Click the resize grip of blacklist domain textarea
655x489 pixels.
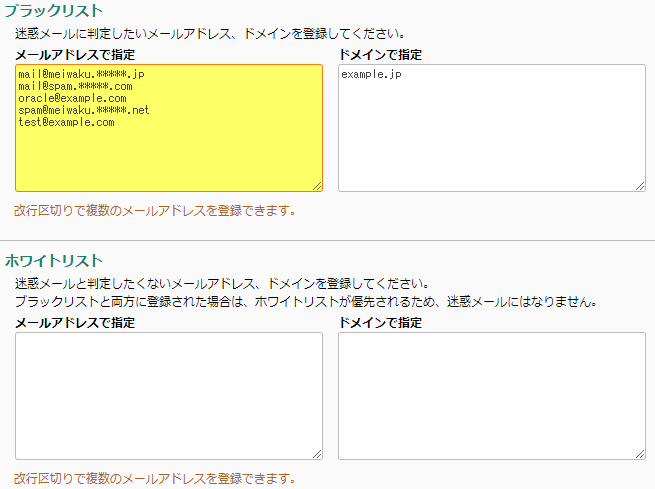[x=640, y=185]
